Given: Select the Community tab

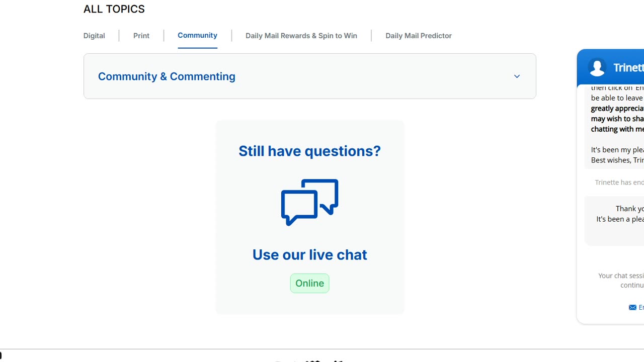Looking at the screenshot, I should [197, 35].
